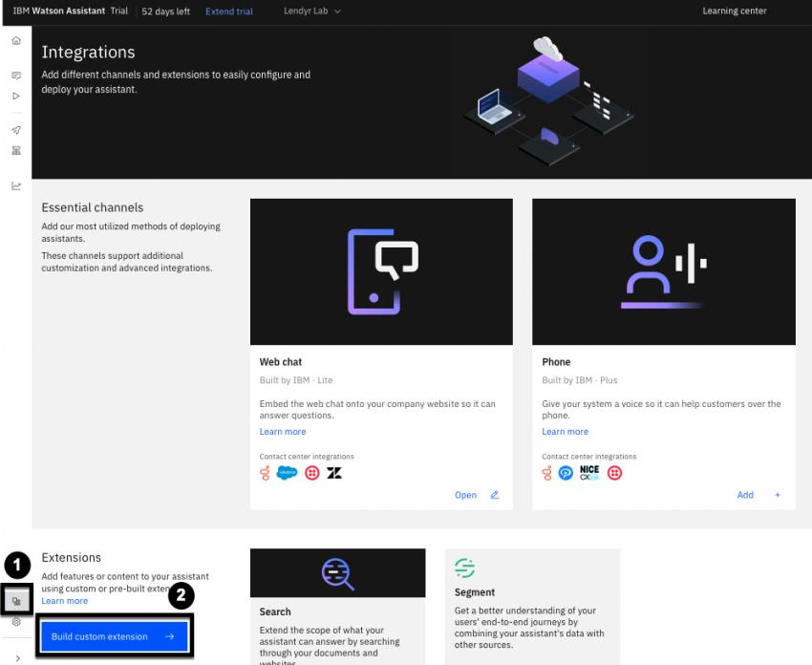Open the Analyze chart icon in the sidebar
The width and height of the screenshot is (812, 665).
(x=16, y=185)
